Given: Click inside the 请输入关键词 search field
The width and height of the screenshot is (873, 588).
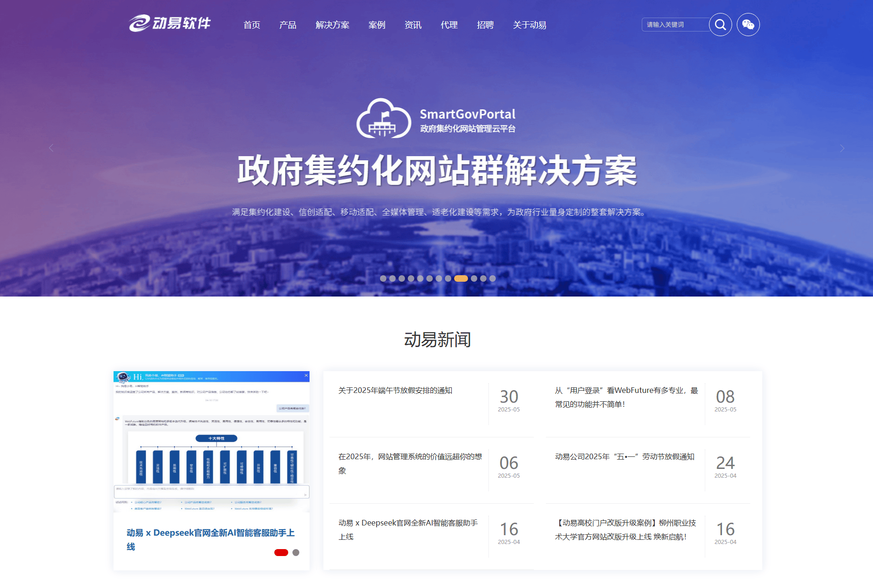Looking at the screenshot, I should (x=675, y=25).
